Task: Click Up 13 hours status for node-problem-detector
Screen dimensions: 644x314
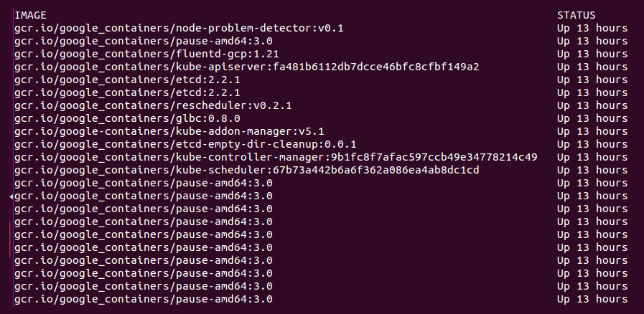Action: [x=592, y=28]
